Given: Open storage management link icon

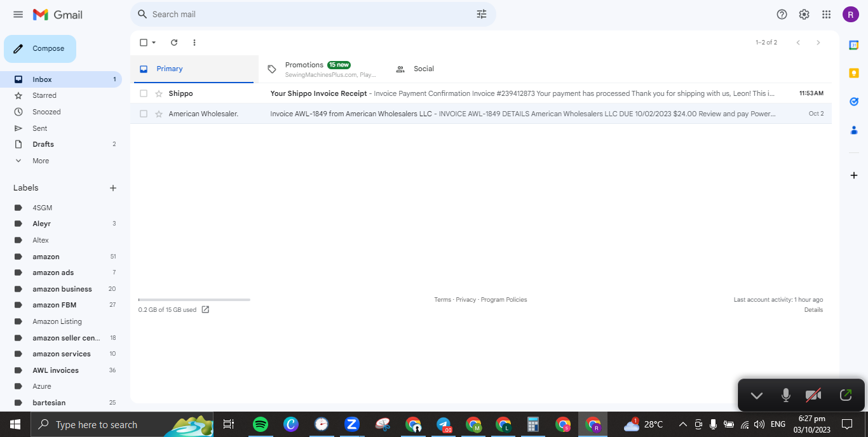Looking at the screenshot, I should click(x=205, y=310).
